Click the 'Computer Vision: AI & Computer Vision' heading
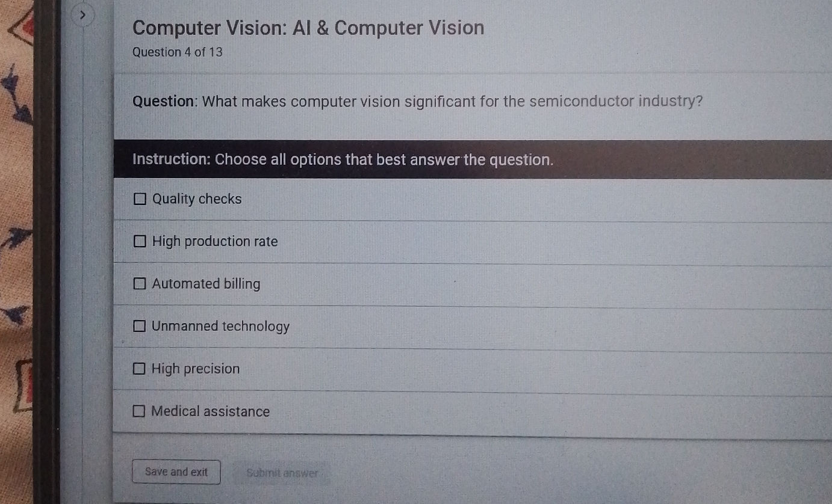Screen dimensions: 832x504 [x=308, y=28]
